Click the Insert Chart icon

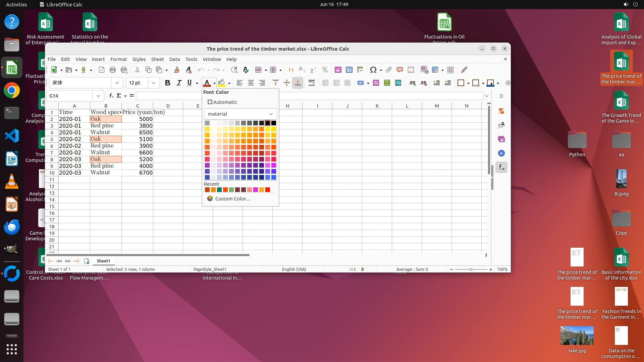(x=349, y=70)
